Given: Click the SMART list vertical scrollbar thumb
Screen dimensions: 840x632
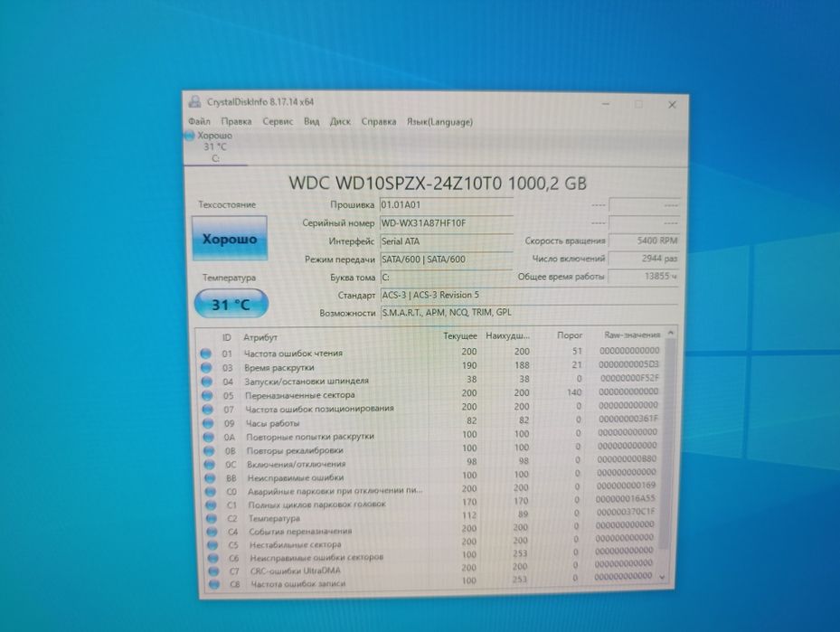Looking at the screenshot, I should [666, 445].
